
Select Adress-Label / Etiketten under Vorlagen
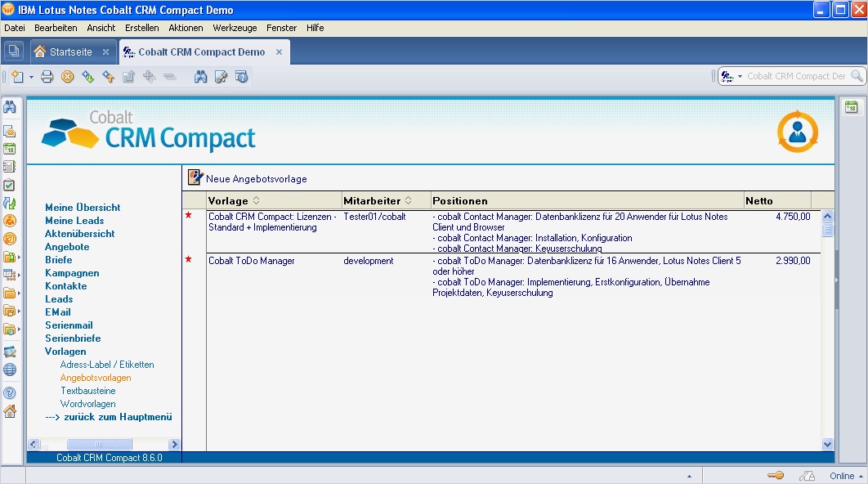point(107,365)
